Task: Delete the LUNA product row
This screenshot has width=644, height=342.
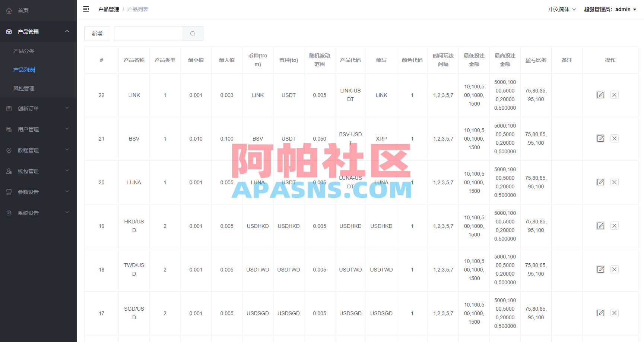Action: coord(615,182)
